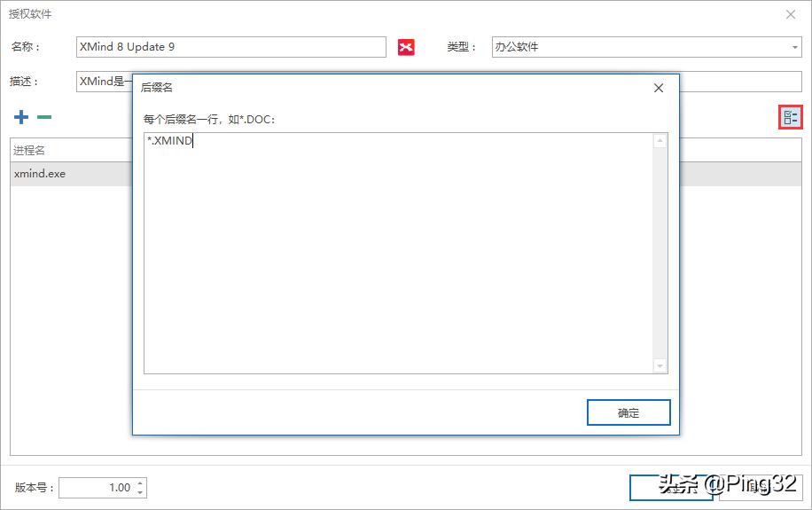Viewport: 812px width, 510px height.
Task: Click the suffix text area scroll-up arrow
Action: pyautogui.click(x=660, y=140)
